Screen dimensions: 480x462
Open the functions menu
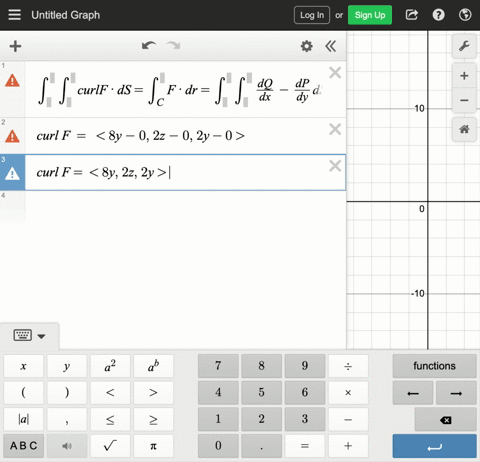434,366
